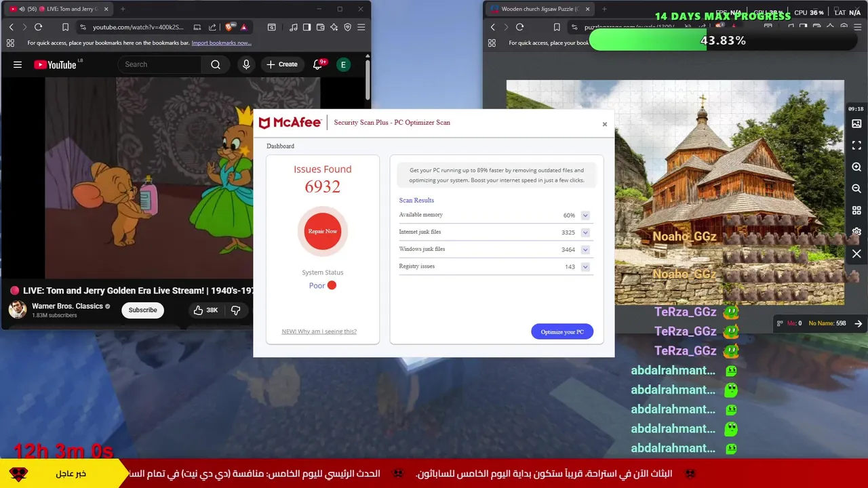This screenshot has height=488, width=868.
Task: Click the red Repair Now button
Action: (x=322, y=231)
